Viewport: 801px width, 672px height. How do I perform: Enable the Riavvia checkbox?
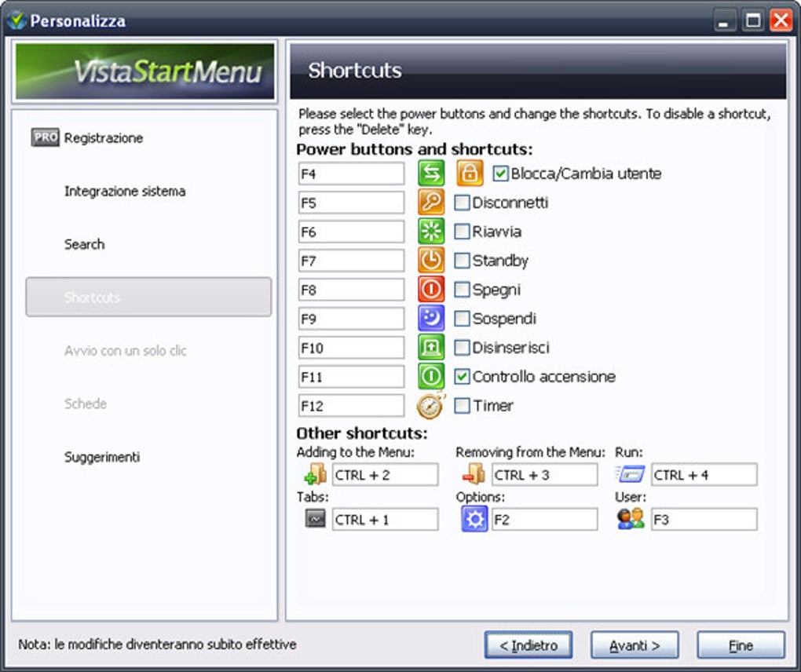point(462,232)
